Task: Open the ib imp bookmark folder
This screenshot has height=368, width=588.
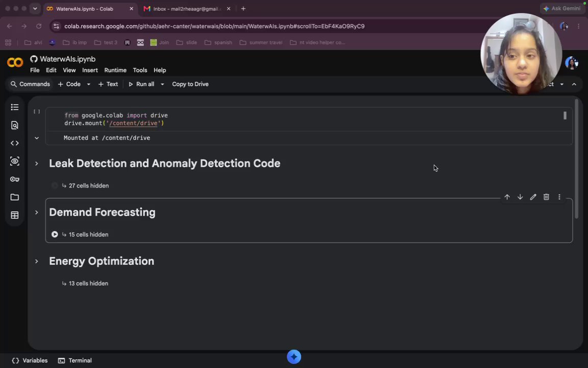Action: point(75,42)
